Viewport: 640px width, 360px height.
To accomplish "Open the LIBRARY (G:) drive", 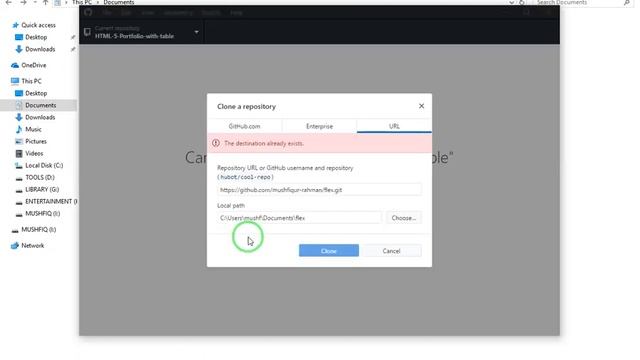I will [42, 189].
